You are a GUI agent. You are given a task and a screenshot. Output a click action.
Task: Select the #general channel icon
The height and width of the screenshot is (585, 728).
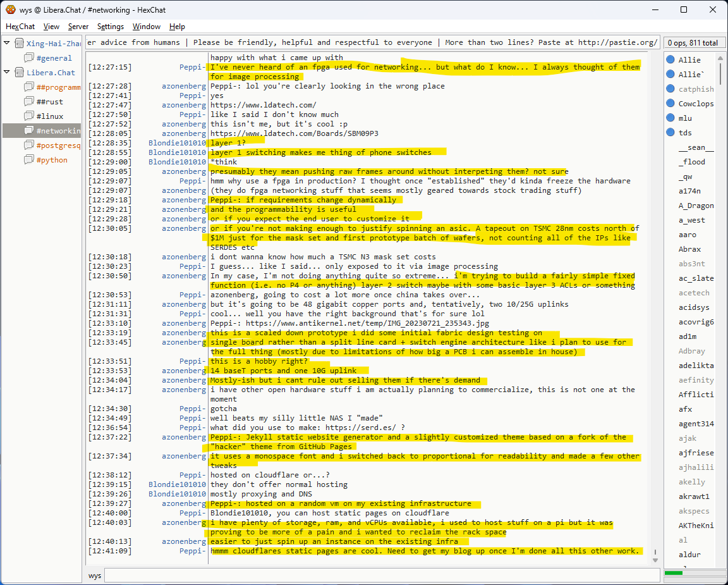click(28, 58)
